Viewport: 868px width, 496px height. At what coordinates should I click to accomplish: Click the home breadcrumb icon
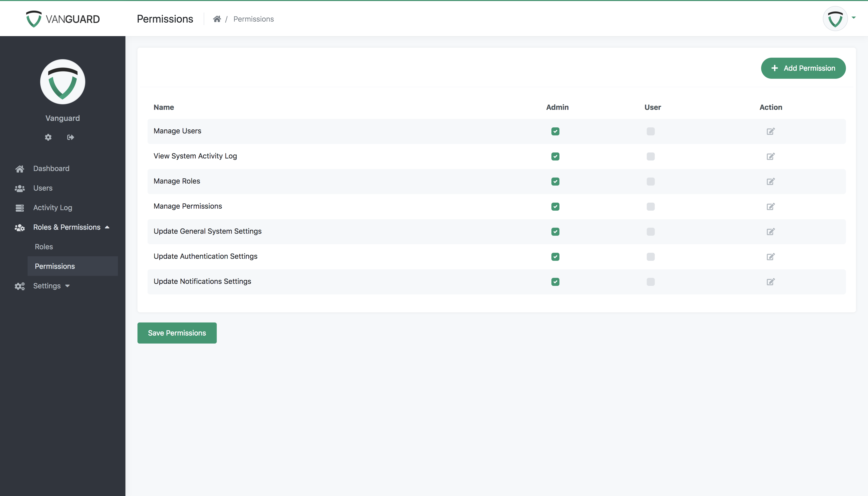point(217,19)
